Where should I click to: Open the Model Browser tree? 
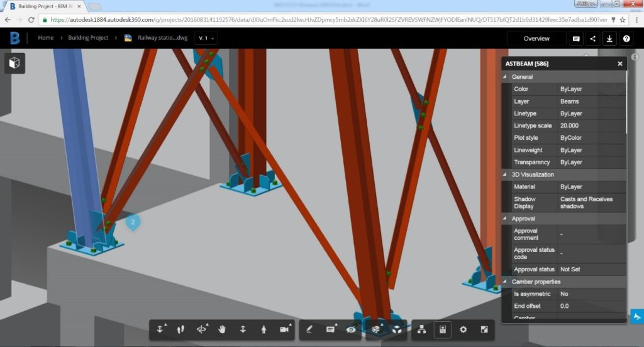point(422,329)
